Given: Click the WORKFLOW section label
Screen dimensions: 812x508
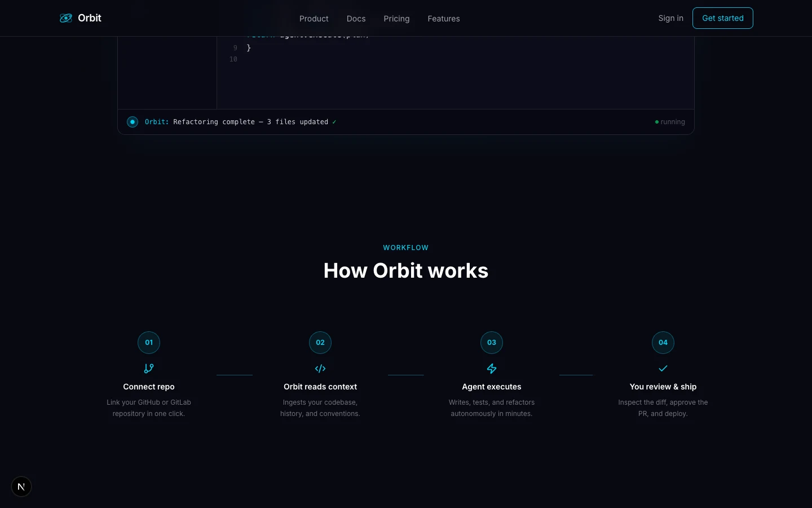Looking at the screenshot, I should click(x=406, y=248).
